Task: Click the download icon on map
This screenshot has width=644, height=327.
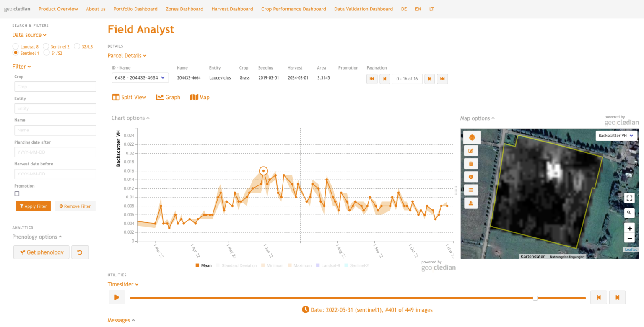Action: pyautogui.click(x=470, y=203)
